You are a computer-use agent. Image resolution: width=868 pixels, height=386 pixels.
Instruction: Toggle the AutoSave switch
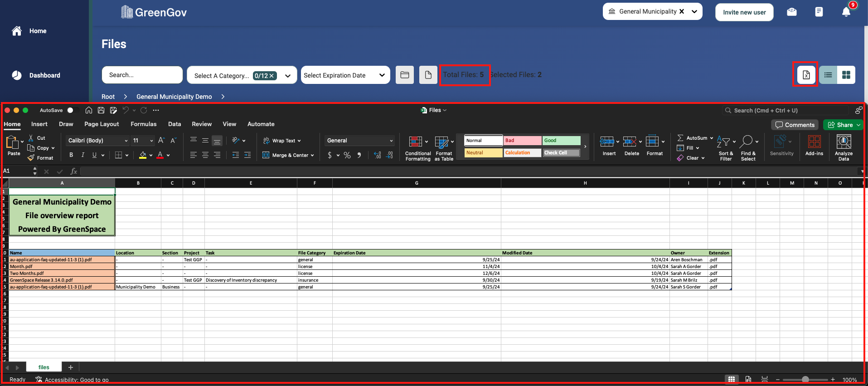(72, 110)
